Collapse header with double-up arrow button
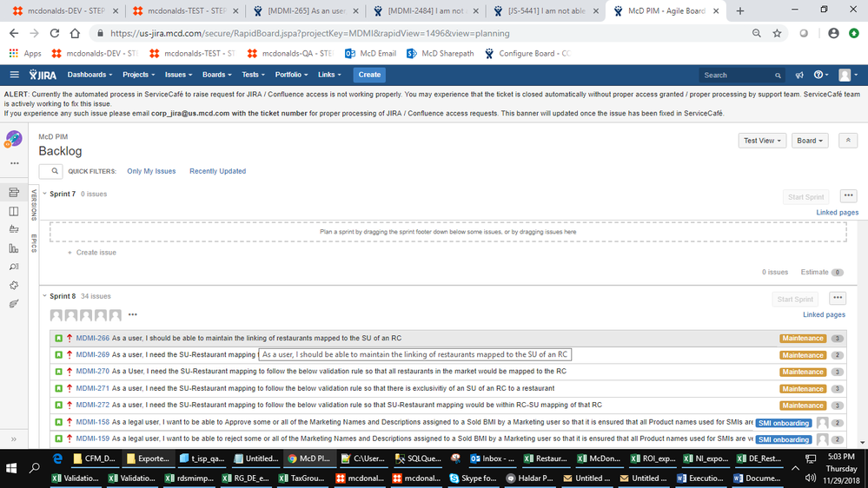Screen dimensions: 868x488 coord(847,141)
